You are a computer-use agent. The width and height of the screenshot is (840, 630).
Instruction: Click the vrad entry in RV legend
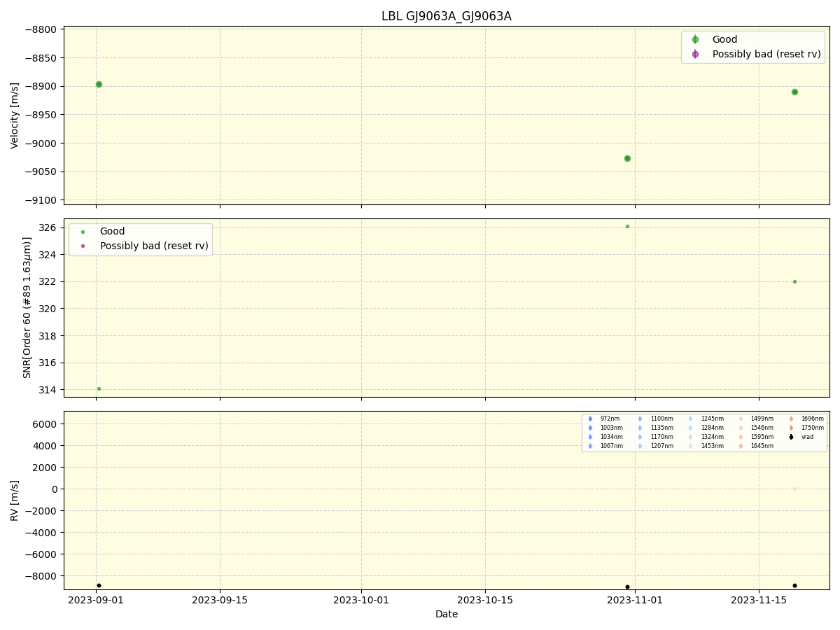coord(807,437)
